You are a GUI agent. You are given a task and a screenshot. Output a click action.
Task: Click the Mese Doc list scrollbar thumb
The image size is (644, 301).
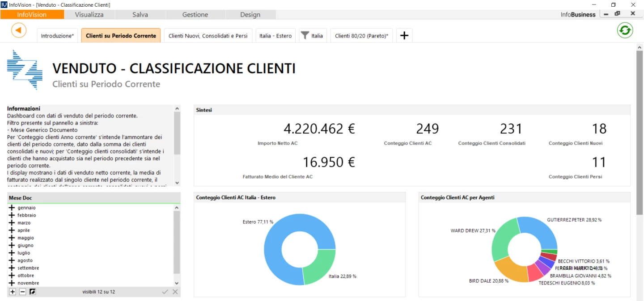(x=177, y=242)
